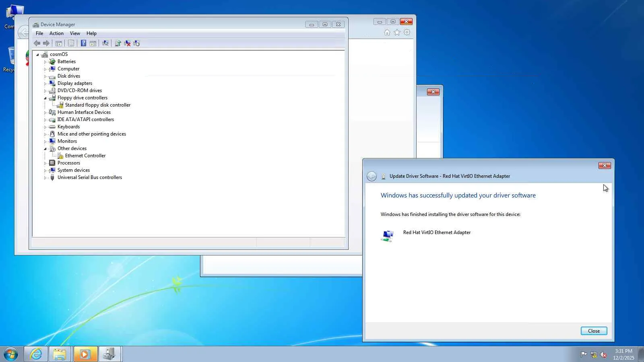The image size is (644, 362).
Task: Open Windows Explorer from the taskbar
Action: (60, 354)
